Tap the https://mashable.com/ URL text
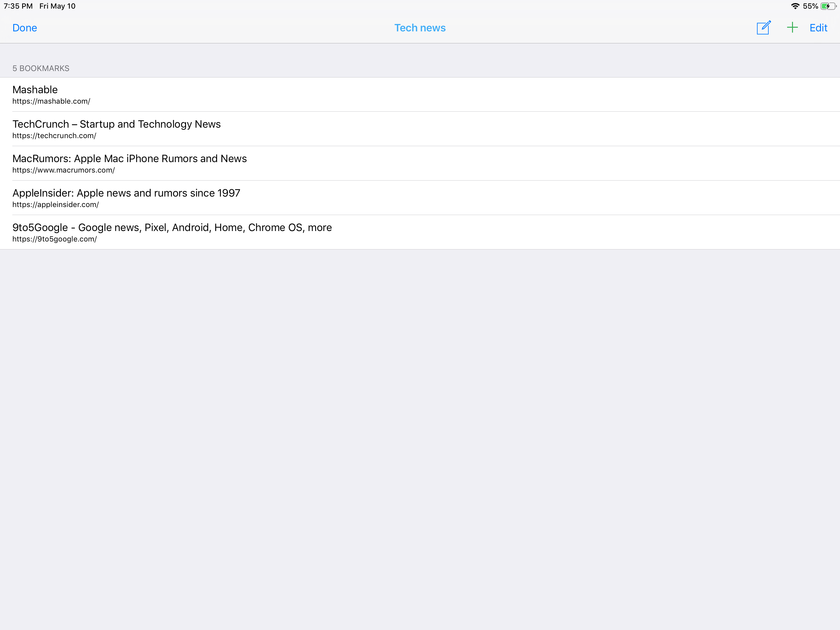 51,102
